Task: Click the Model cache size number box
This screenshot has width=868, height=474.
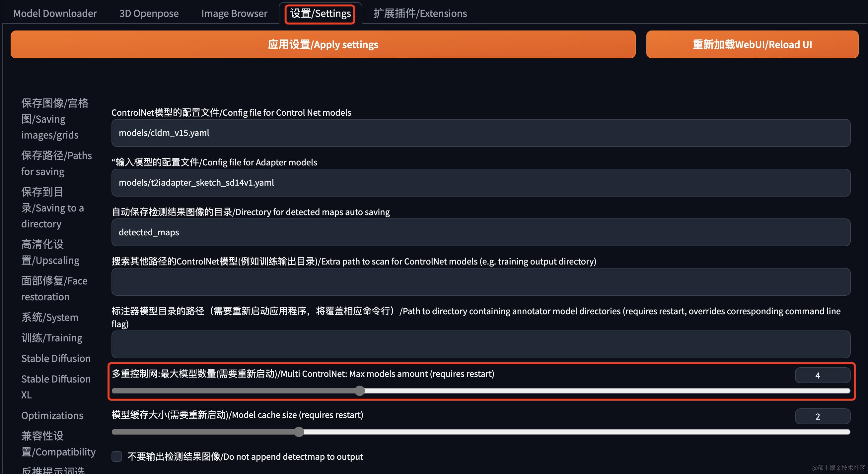Action: pyautogui.click(x=822, y=416)
